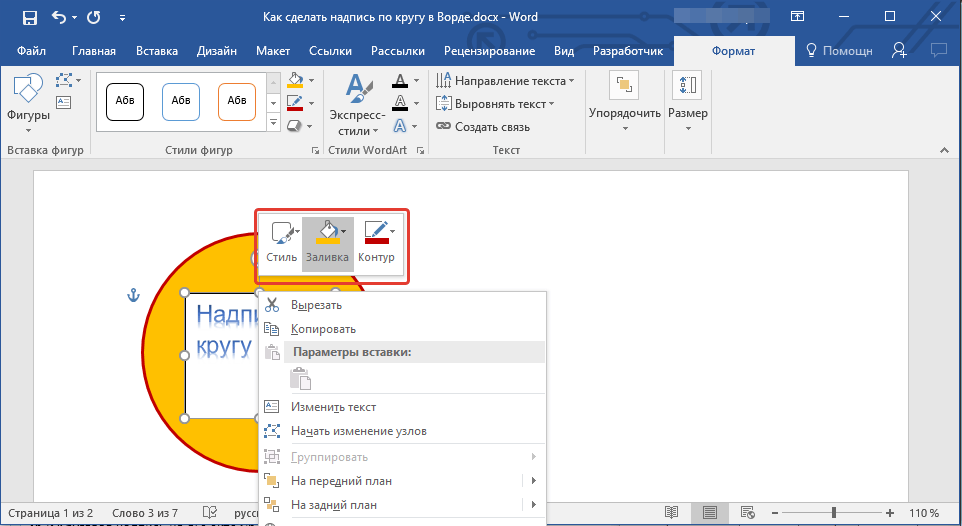962x526 pixels.
Task: Switch to the Design (Дизайн) tab
Action: (x=217, y=51)
